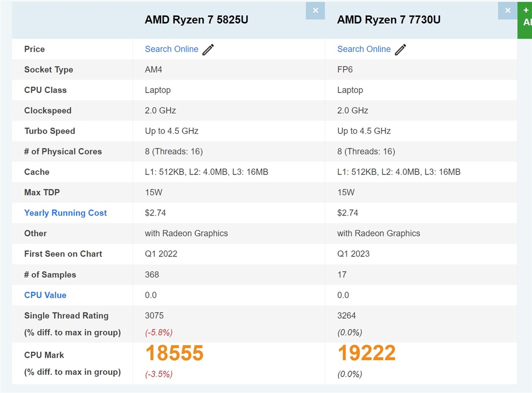Click the pencil icon for Ryzen 7 7730U price
Screen dimensions: 532x393
(401, 49)
